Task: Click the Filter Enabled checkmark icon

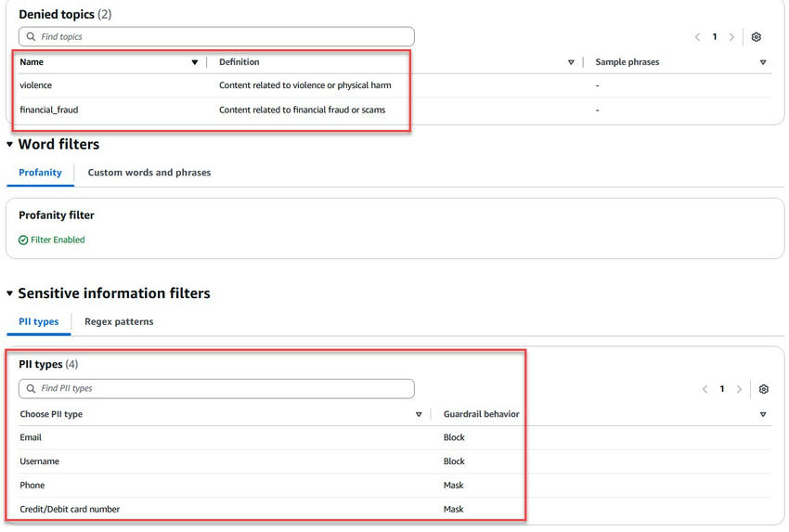Action: point(23,240)
